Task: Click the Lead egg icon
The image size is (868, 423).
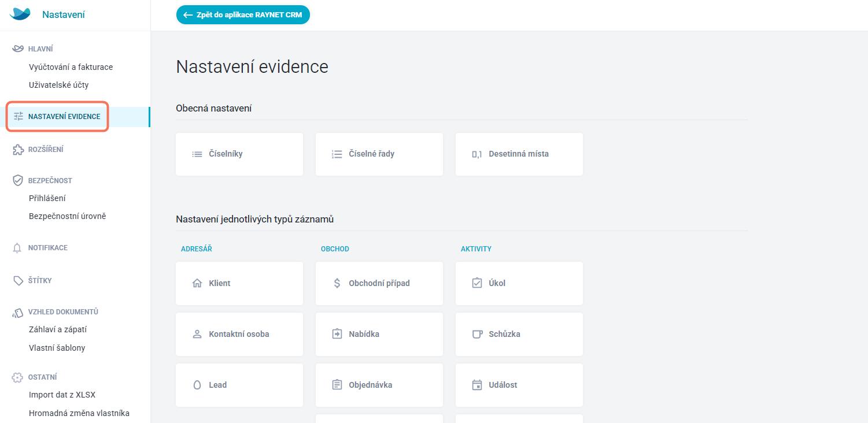Action: pyautogui.click(x=197, y=385)
